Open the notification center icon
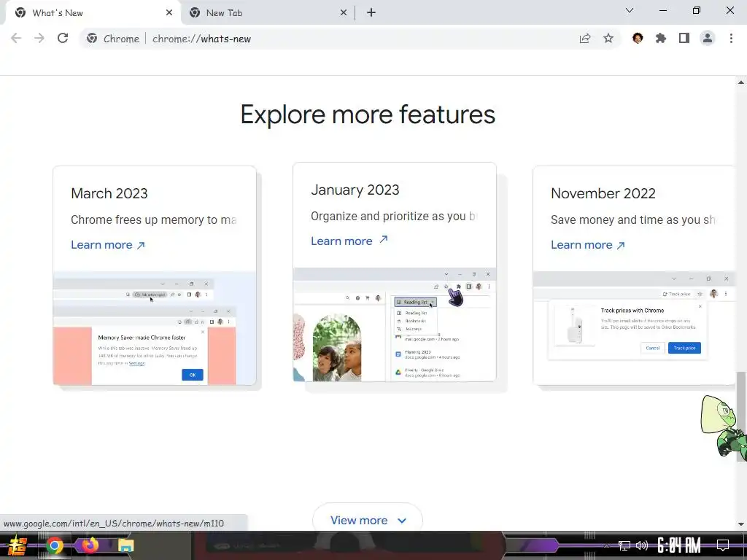 (x=723, y=545)
